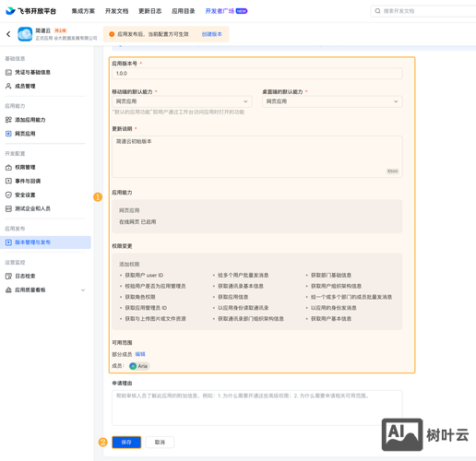Screen dimensions: 476x461
Task: Click the 获取部门基础信息 permission
Action: pos(331,275)
